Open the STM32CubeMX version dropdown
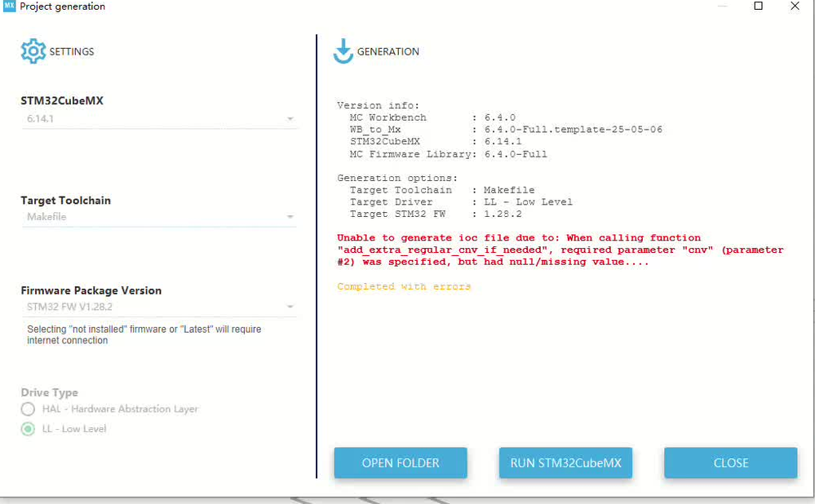 (x=159, y=119)
